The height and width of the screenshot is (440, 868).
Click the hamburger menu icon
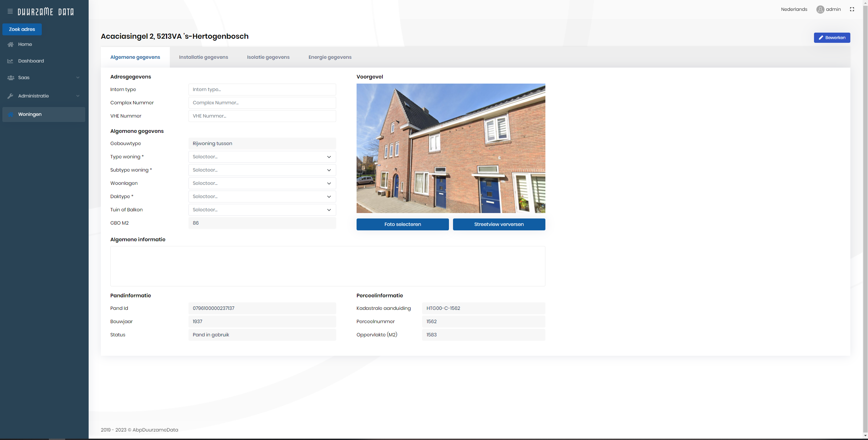click(10, 12)
